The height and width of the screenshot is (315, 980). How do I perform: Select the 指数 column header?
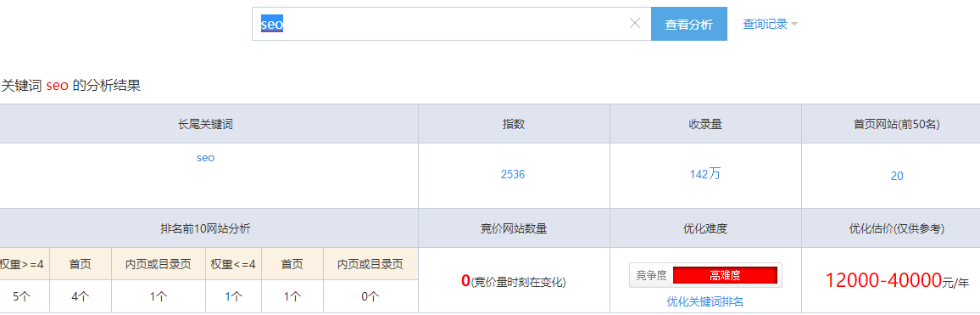[x=514, y=124]
